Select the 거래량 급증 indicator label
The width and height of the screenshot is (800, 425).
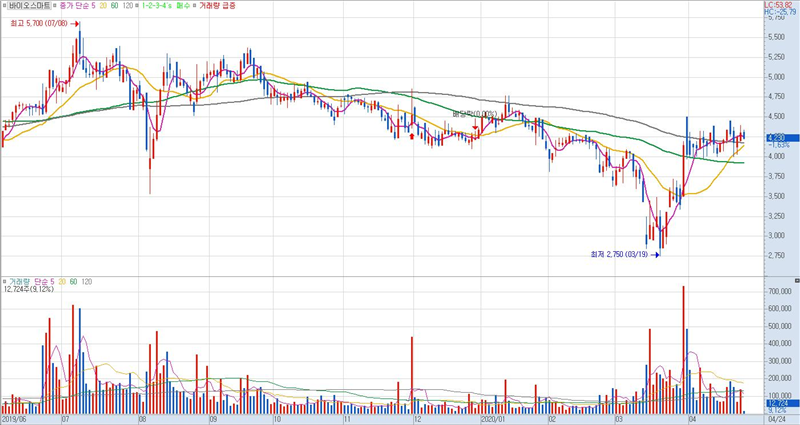[221, 6]
